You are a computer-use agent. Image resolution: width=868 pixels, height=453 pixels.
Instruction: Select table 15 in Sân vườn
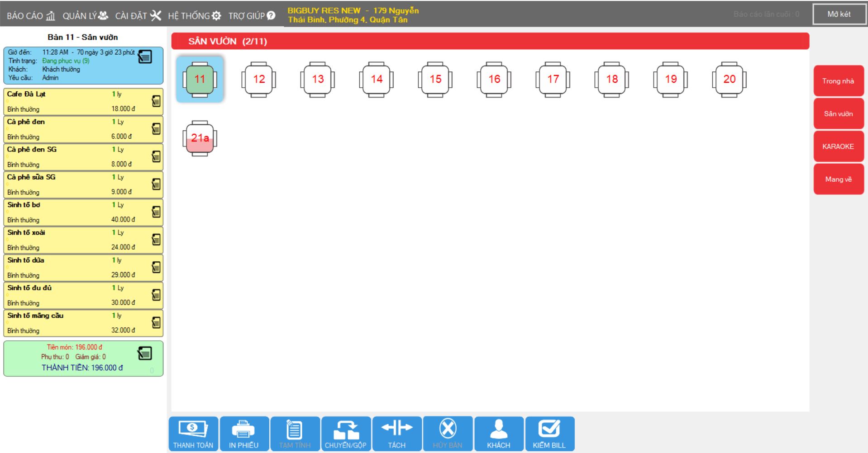tap(435, 80)
